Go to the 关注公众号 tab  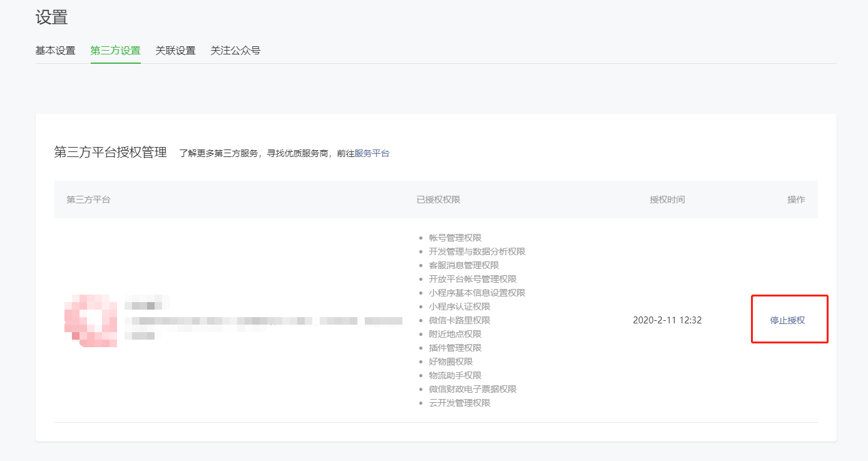pyautogui.click(x=235, y=51)
